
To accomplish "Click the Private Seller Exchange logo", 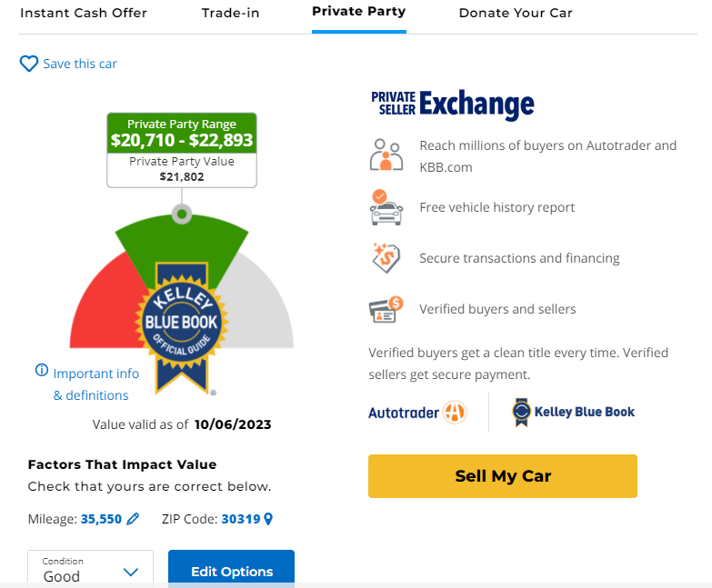I will pos(452,105).
